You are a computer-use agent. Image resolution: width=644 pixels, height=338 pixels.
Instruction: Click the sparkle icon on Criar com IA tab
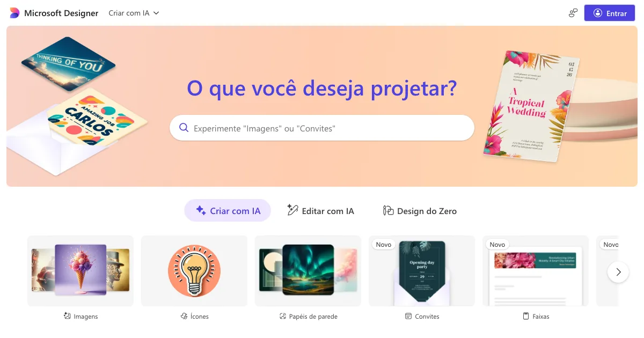201,211
